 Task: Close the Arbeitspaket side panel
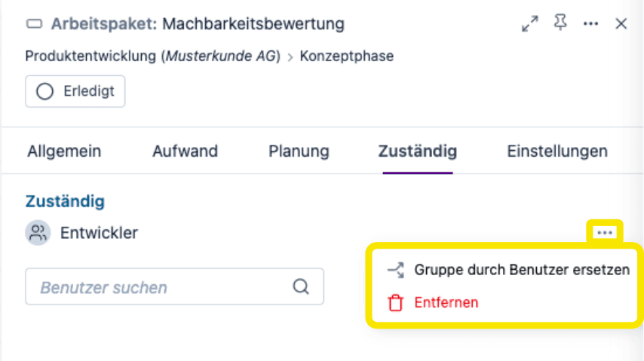pos(621,24)
